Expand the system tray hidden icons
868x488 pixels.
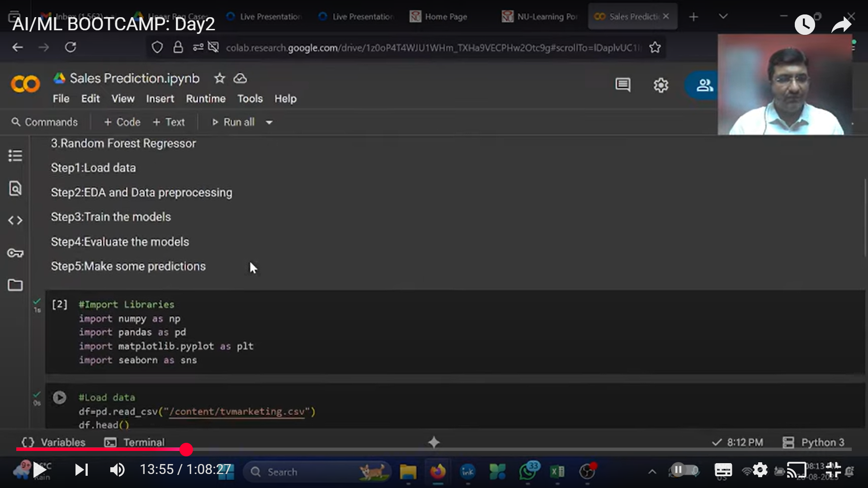(652, 472)
